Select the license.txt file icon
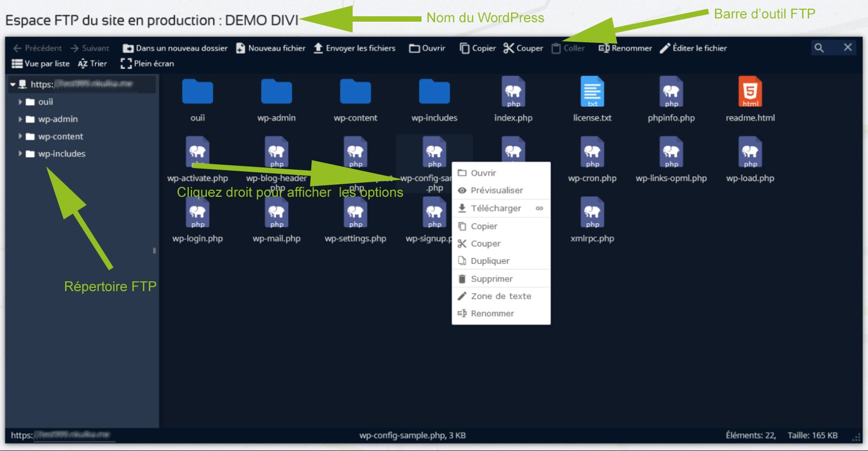Viewport: 868px width, 451px height. (592, 92)
